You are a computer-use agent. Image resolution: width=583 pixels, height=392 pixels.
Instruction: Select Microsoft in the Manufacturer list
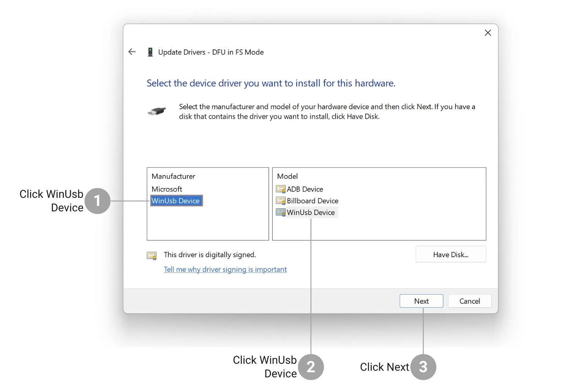pyautogui.click(x=167, y=189)
